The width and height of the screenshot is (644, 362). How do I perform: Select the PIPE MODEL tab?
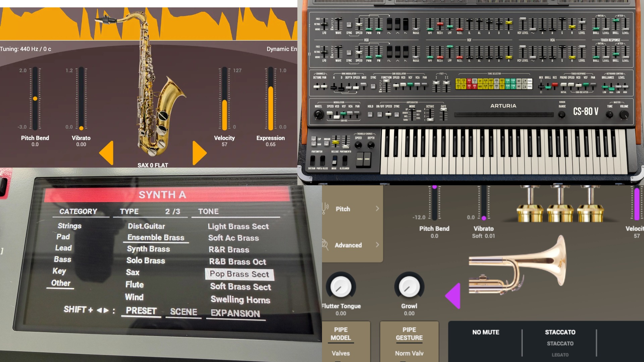coord(341,334)
